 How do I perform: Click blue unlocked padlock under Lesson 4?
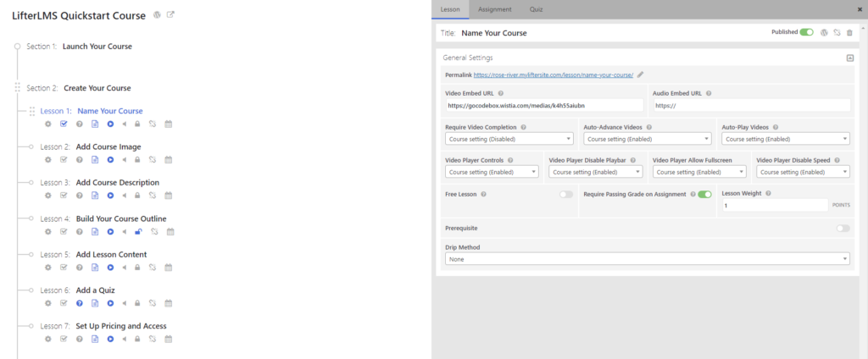pos(138,231)
